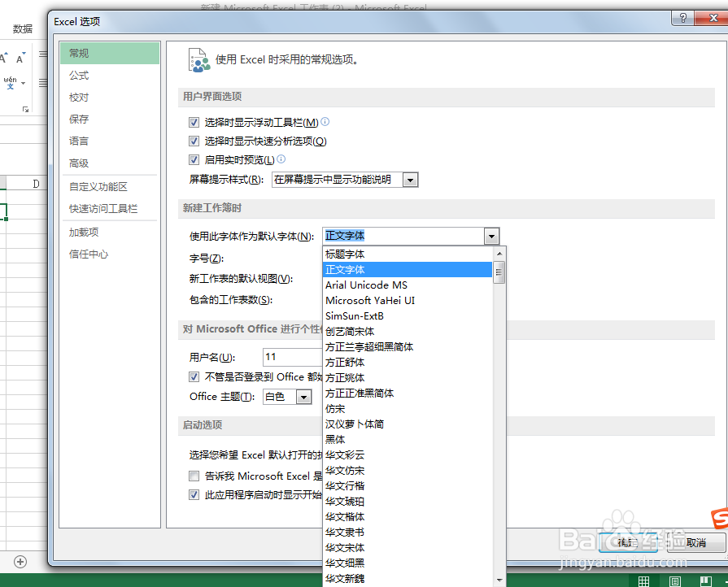Click decrease font size icon in Excel ribbon
The image size is (728, 587).
[20, 59]
